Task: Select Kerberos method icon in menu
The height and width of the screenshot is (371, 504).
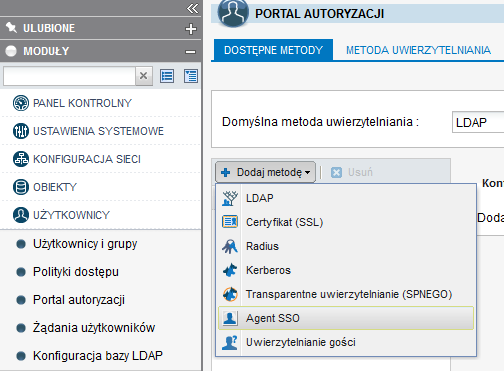Action: coord(230,270)
